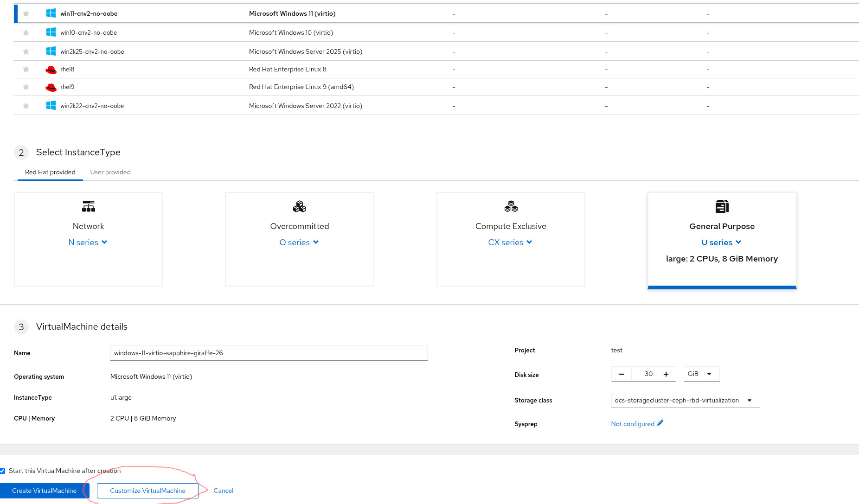This screenshot has height=504, width=859.
Task: Toggle favorite star for rhel9
Action: (x=26, y=87)
